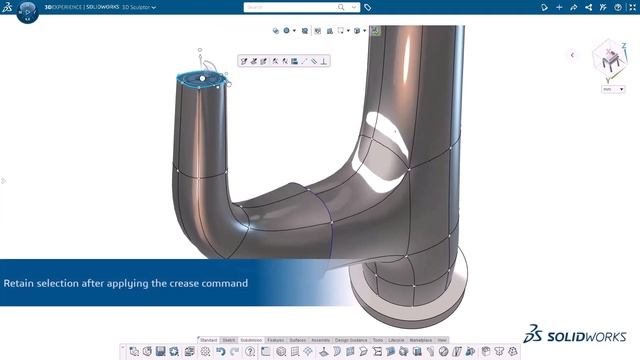Click the plus Add icon in top bar
Viewport: 640px width, 360px height.
[x=559, y=7]
